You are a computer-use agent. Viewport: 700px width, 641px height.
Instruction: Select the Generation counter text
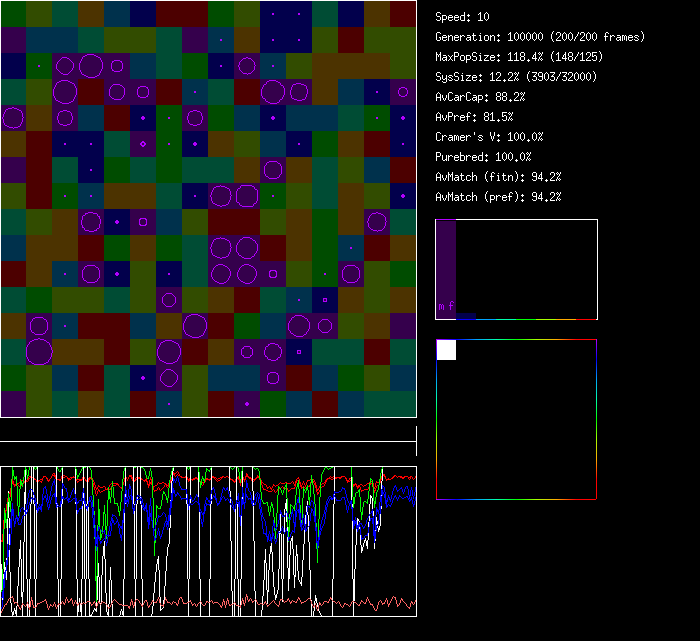(x=540, y=37)
